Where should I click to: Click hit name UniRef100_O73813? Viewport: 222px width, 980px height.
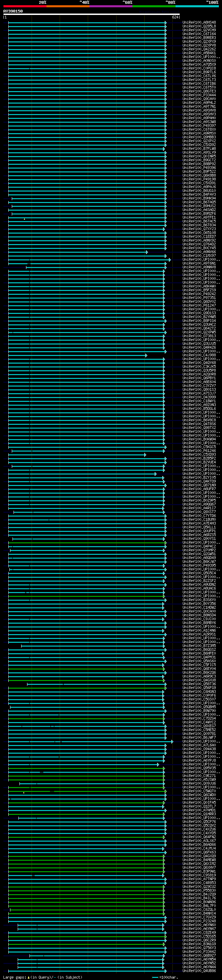199,336
